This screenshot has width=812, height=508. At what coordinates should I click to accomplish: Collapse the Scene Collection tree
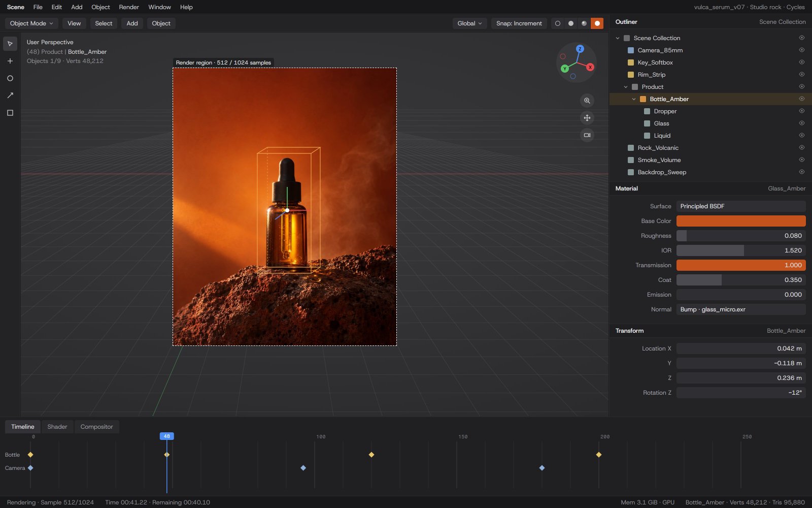click(x=618, y=38)
